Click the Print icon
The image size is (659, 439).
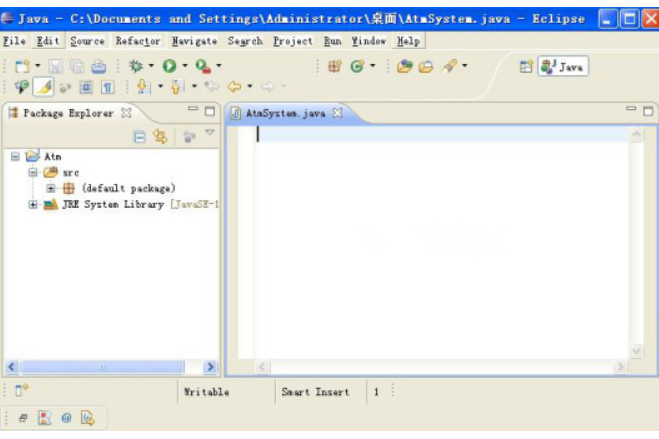coord(99,66)
